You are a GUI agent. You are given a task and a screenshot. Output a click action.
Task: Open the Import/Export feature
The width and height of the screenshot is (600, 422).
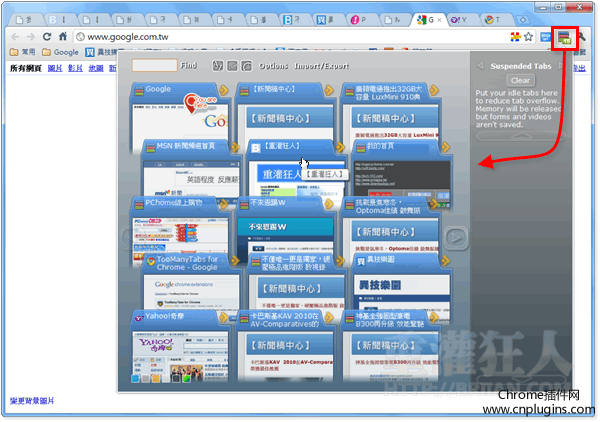click(x=321, y=66)
